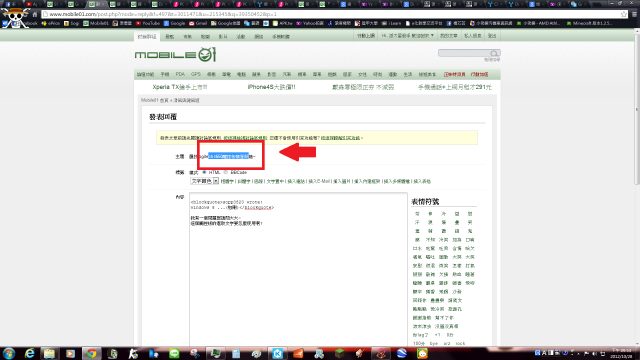Click the browser address bar URL
The height and width of the screenshot is (360, 640).
[163, 14]
